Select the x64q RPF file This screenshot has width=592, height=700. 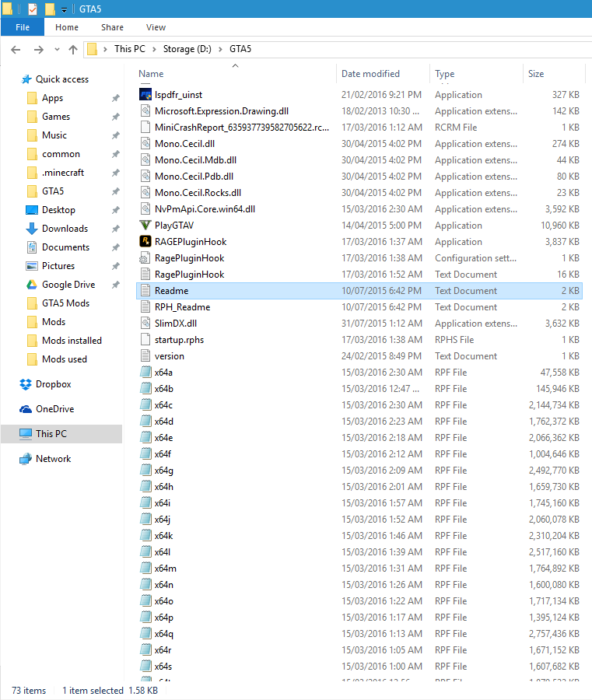tap(164, 634)
